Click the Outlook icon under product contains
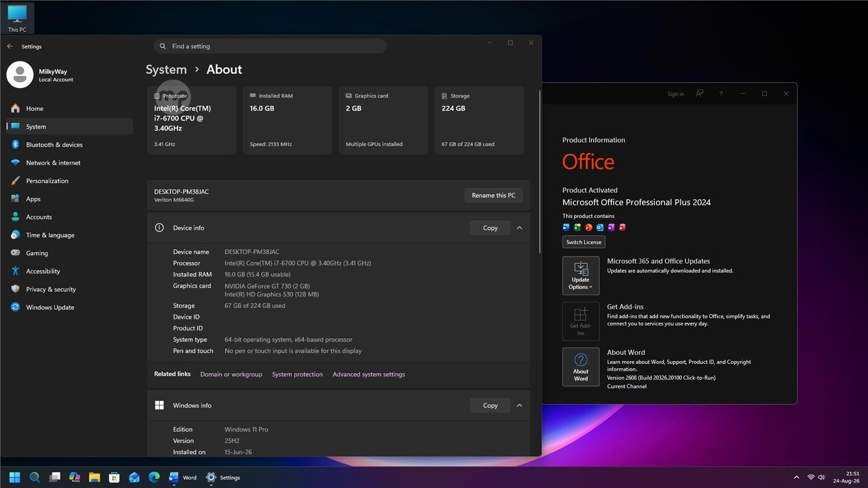The height and width of the screenshot is (488, 868). pos(600,227)
